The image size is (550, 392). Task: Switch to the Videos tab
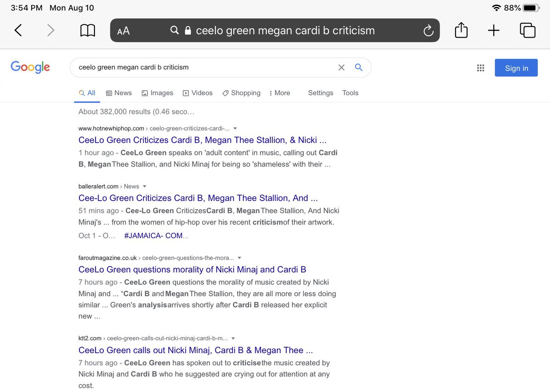pyautogui.click(x=198, y=93)
